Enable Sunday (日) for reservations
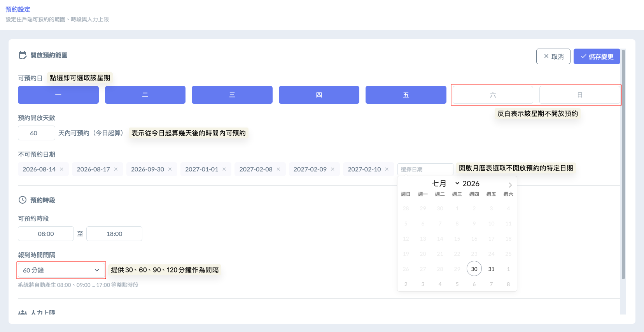 (x=580, y=95)
